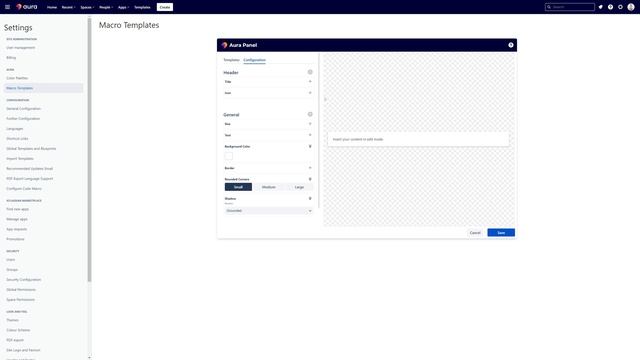
Task: Open Configure Code Macro in sidebar
Action: pos(24,189)
